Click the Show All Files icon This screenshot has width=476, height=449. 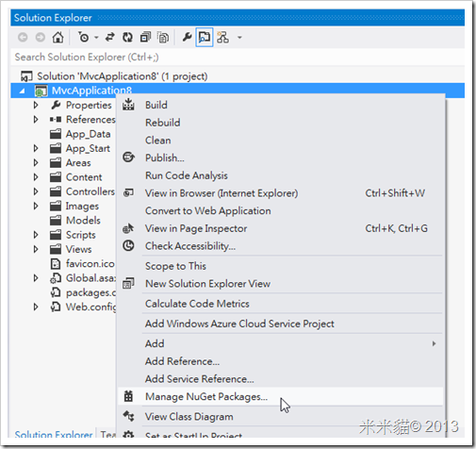(163, 38)
